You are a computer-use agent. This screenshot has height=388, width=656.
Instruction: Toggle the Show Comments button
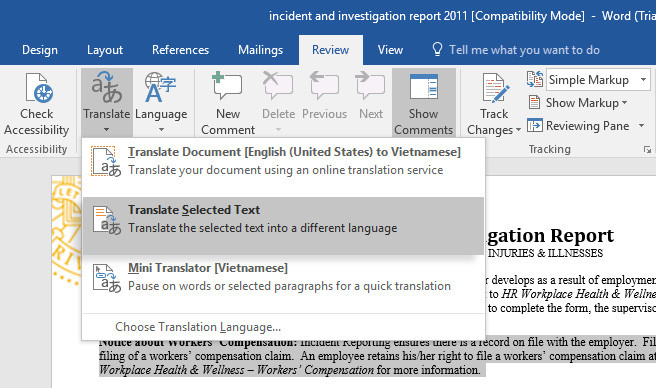pyautogui.click(x=423, y=103)
